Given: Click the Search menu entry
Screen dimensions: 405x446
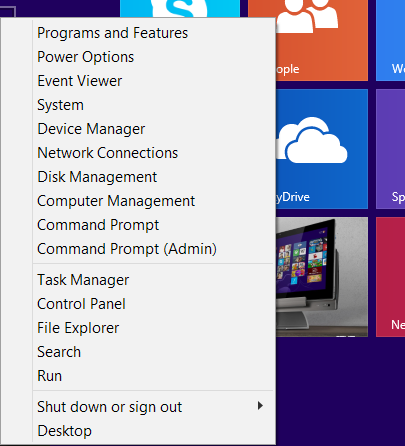Looking at the screenshot, I should tap(59, 352).
